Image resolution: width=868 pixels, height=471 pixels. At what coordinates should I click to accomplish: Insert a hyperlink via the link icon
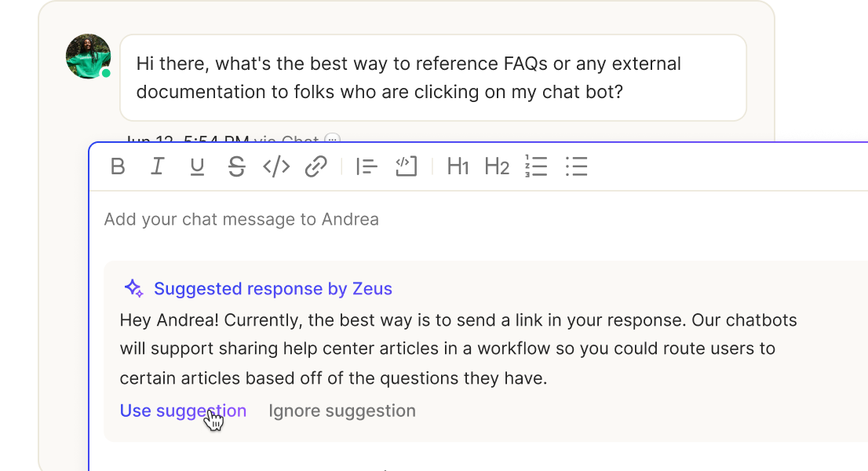(316, 166)
